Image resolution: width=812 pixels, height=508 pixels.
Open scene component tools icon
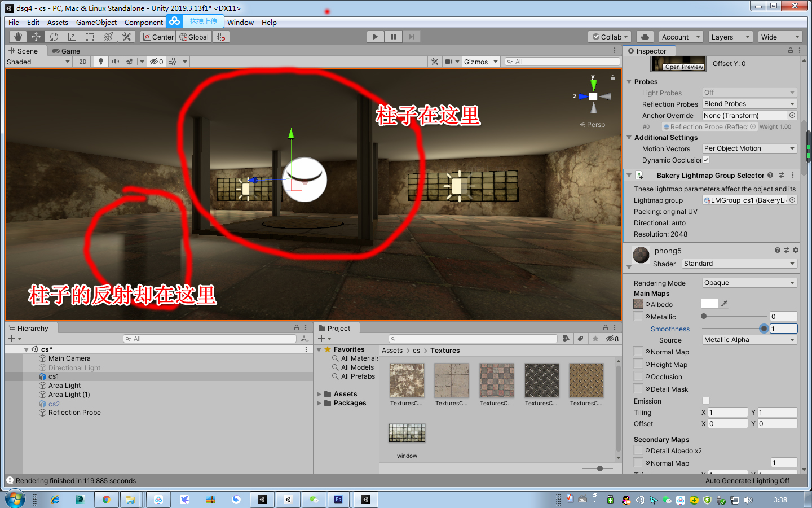(435, 62)
